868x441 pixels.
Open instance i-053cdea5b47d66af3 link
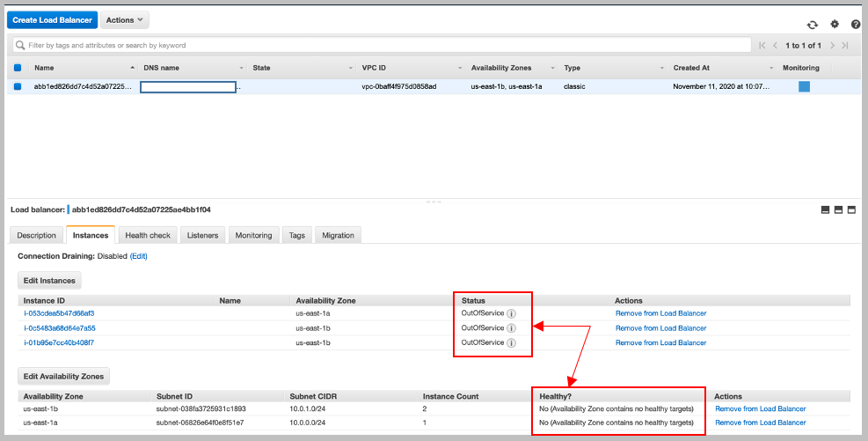(59, 313)
